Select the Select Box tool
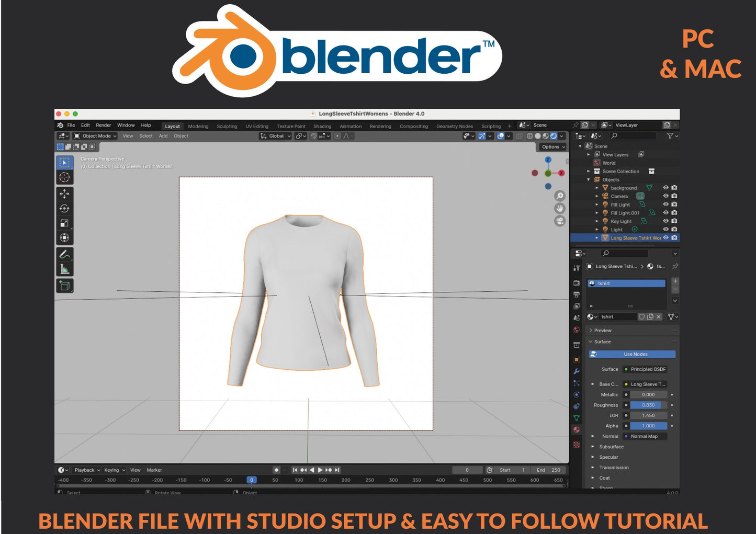This screenshot has height=534, width=756. click(64, 163)
